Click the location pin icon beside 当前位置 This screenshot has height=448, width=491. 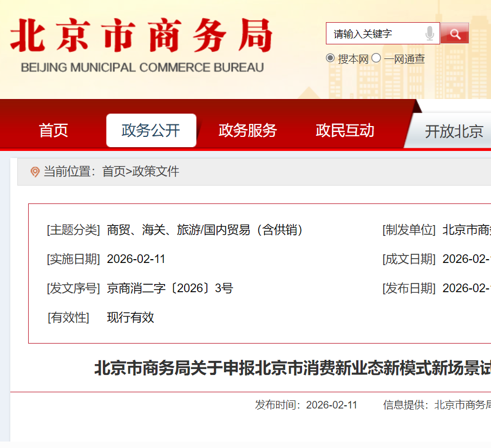pos(35,172)
